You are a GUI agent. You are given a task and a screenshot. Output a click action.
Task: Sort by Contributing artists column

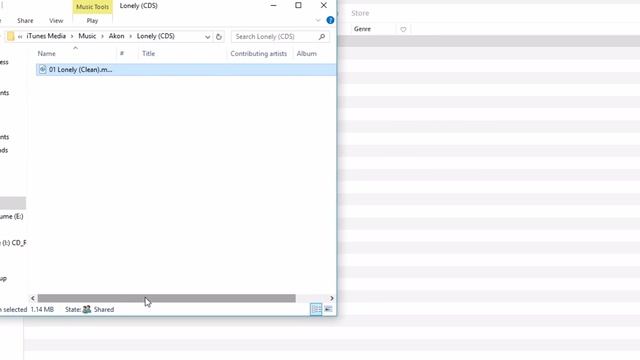(258, 53)
